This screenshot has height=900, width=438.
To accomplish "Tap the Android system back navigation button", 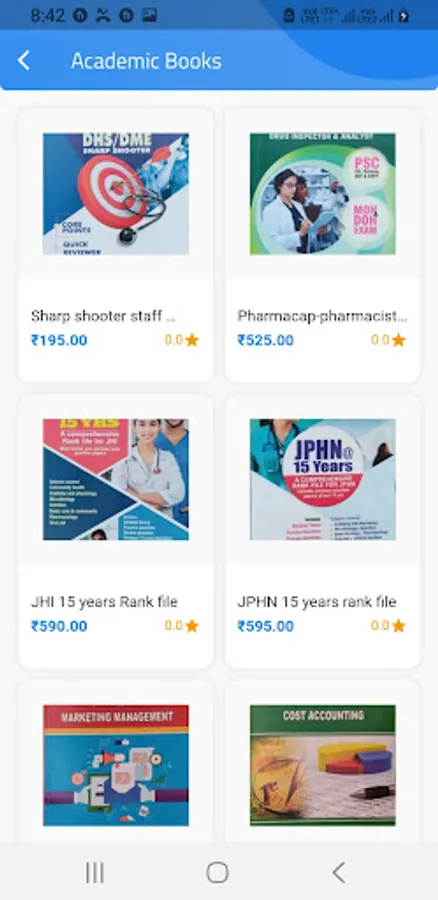I will (339, 872).
